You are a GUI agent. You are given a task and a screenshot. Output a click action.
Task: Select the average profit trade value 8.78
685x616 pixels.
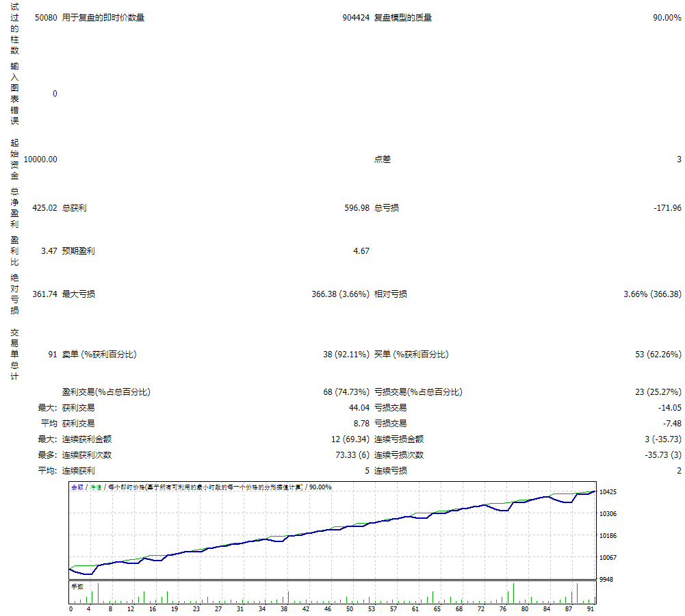pos(361,424)
